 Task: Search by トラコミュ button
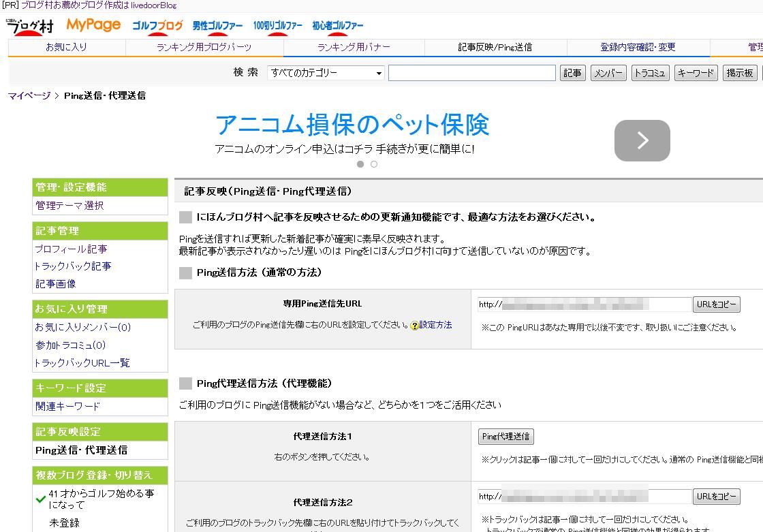click(x=650, y=73)
